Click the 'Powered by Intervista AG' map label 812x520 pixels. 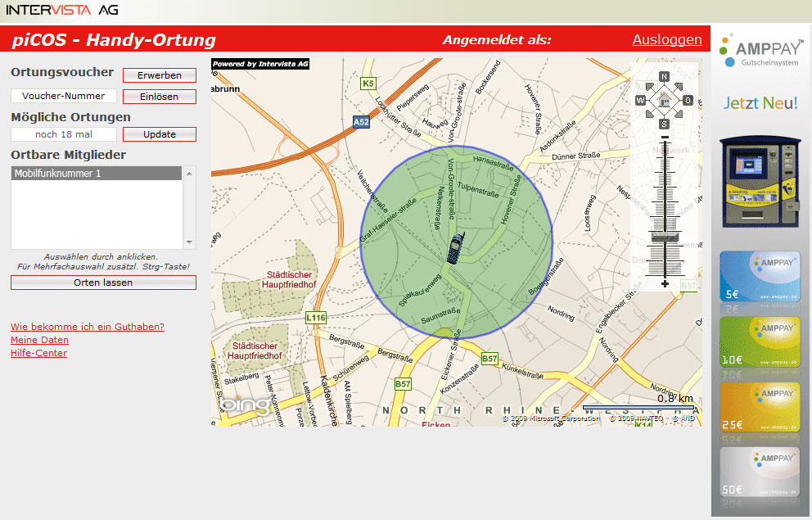click(x=260, y=64)
